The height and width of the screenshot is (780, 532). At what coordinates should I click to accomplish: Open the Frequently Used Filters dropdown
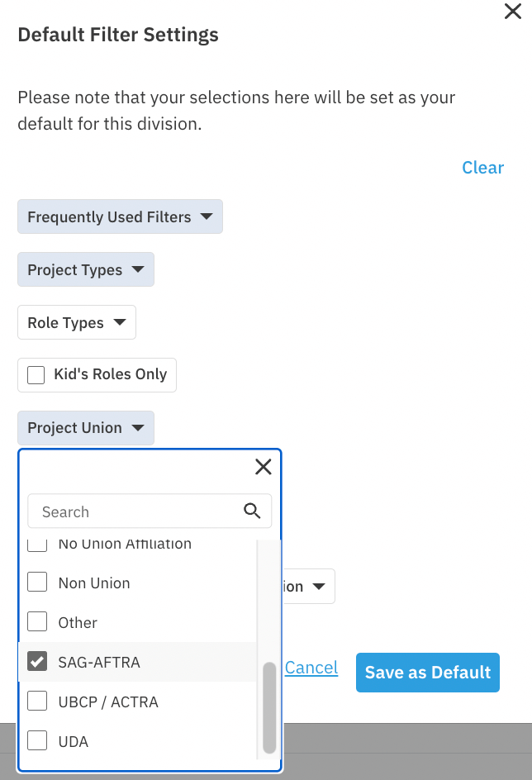[120, 216]
